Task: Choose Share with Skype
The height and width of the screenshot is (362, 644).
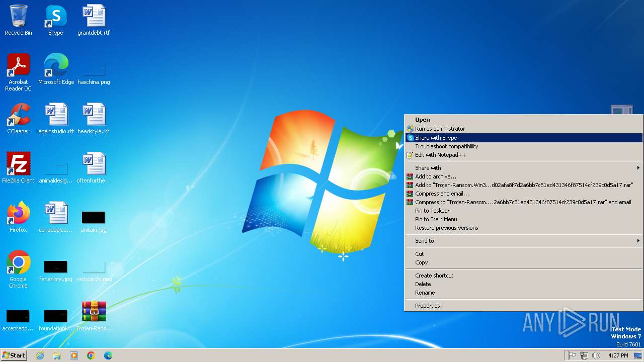Action: click(524, 138)
